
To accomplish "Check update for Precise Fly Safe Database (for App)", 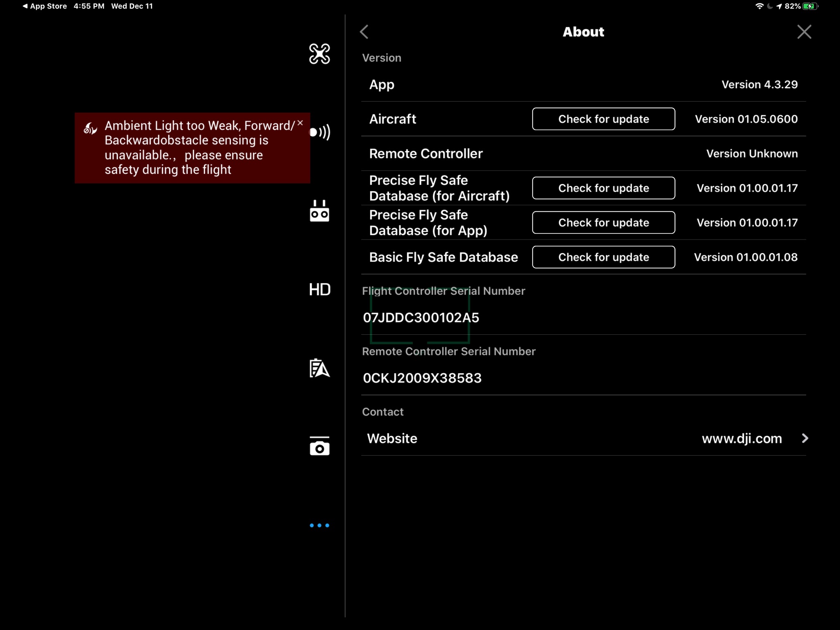I will coord(603,222).
